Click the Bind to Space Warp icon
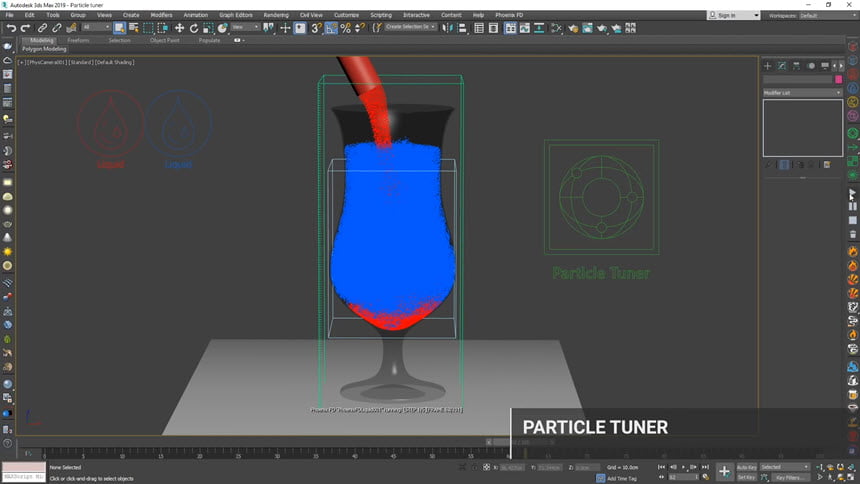The image size is (860, 484). point(71,28)
